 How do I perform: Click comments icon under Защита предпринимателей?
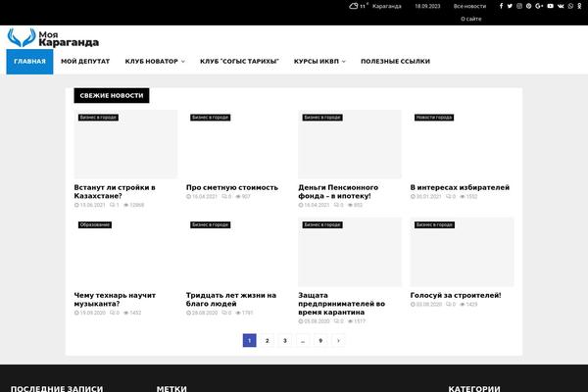tap(336, 321)
